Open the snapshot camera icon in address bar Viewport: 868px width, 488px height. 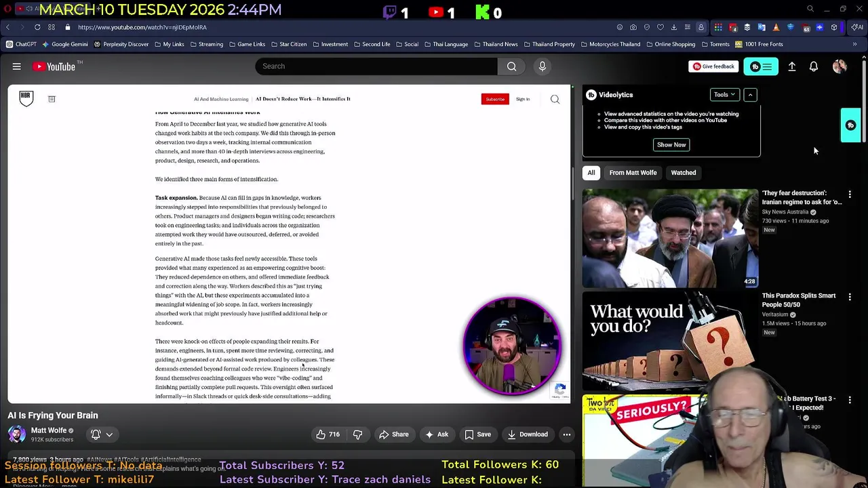[x=633, y=27]
